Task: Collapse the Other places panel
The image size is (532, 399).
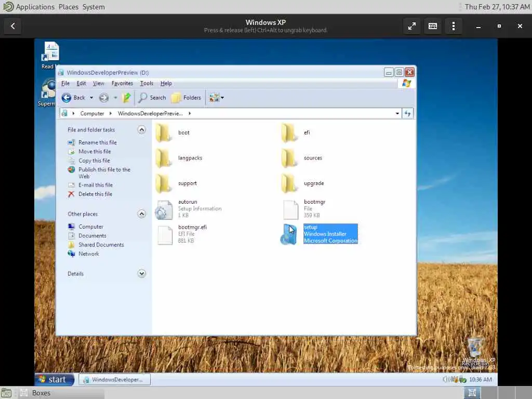Action: click(x=142, y=214)
